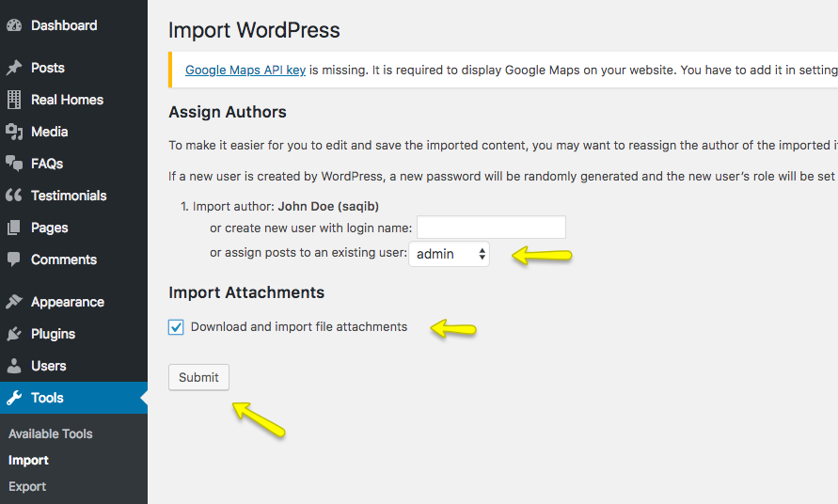Click the Assign Authors heading
This screenshot has height=504, width=838.
[228, 112]
